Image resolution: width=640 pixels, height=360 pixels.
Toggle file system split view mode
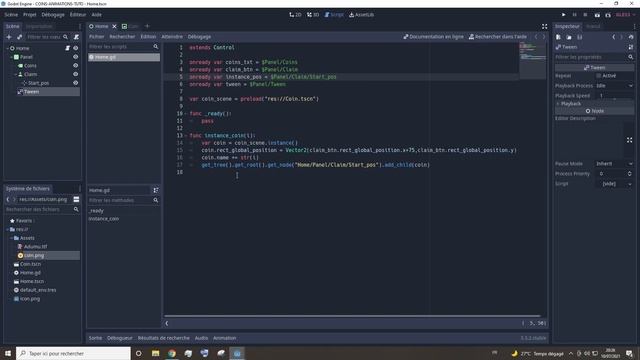click(76, 199)
